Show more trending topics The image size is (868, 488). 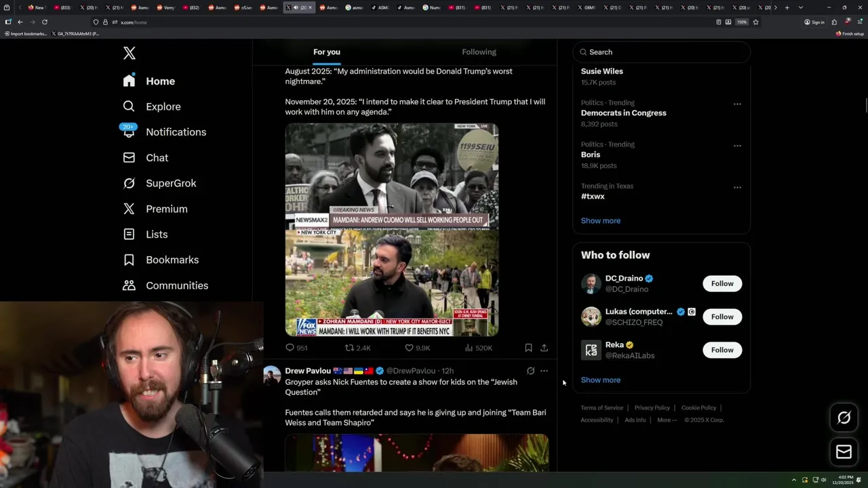(601, 220)
